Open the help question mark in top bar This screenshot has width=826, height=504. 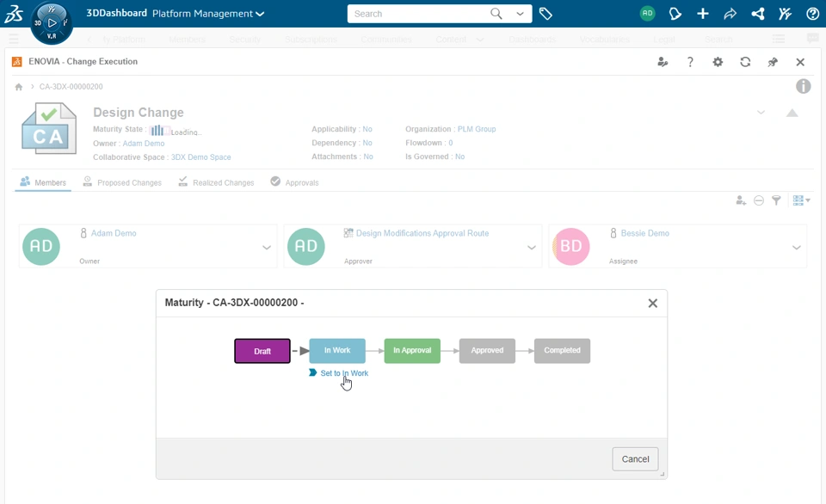tap(812, 14)
